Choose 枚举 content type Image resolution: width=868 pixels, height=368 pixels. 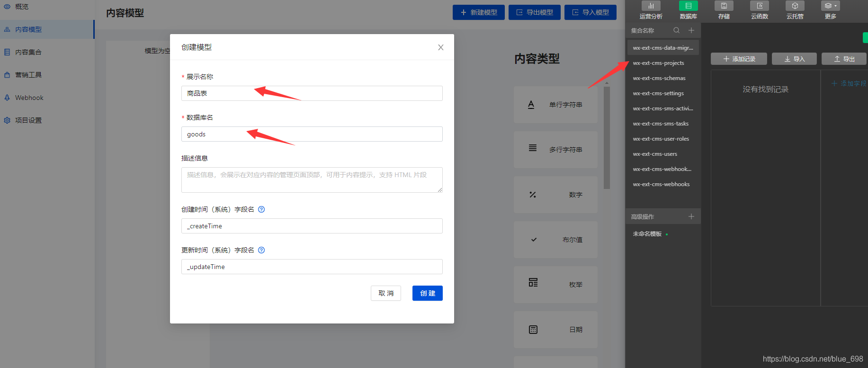[x=555, y=285]
